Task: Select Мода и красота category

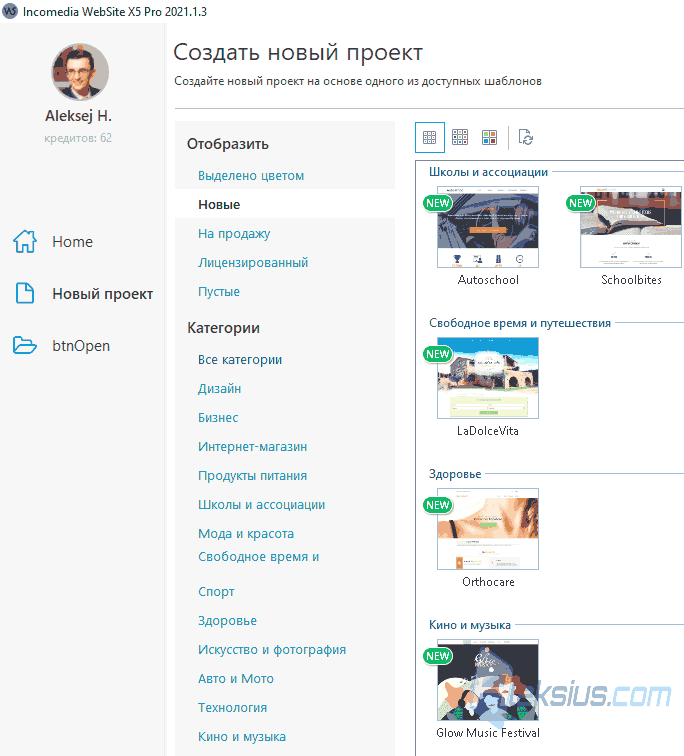Action: pos(246,534)
